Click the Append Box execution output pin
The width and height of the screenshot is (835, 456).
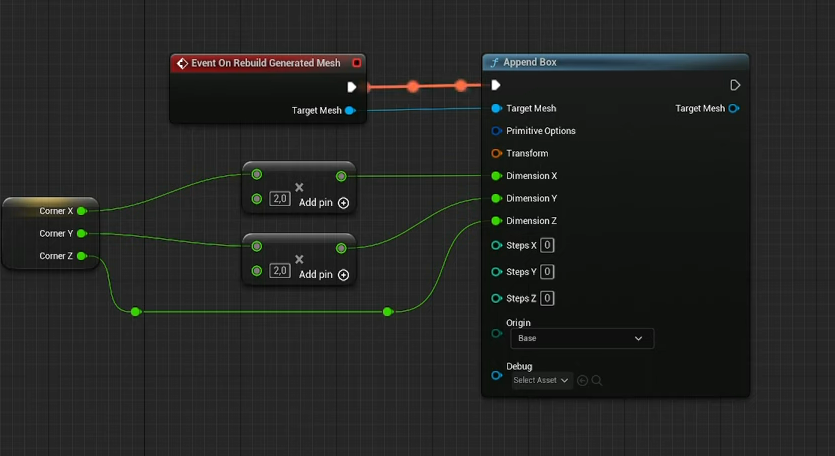(735, 85)
